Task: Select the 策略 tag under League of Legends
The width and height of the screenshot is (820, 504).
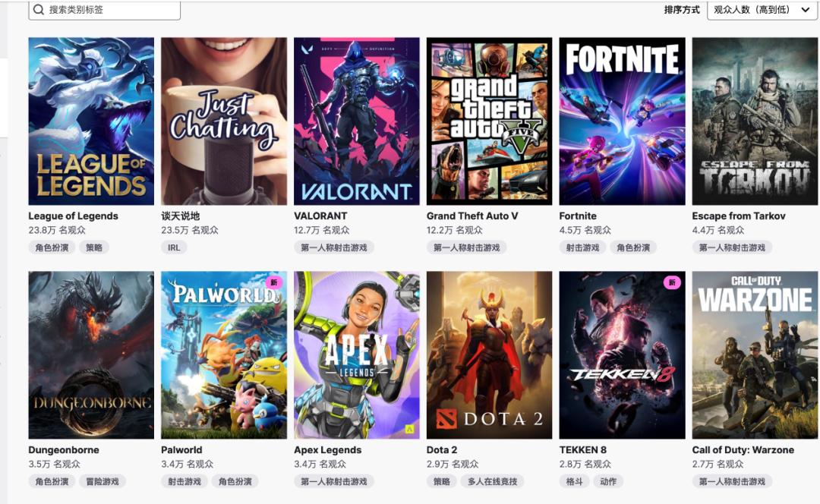Action: point(94,247)
